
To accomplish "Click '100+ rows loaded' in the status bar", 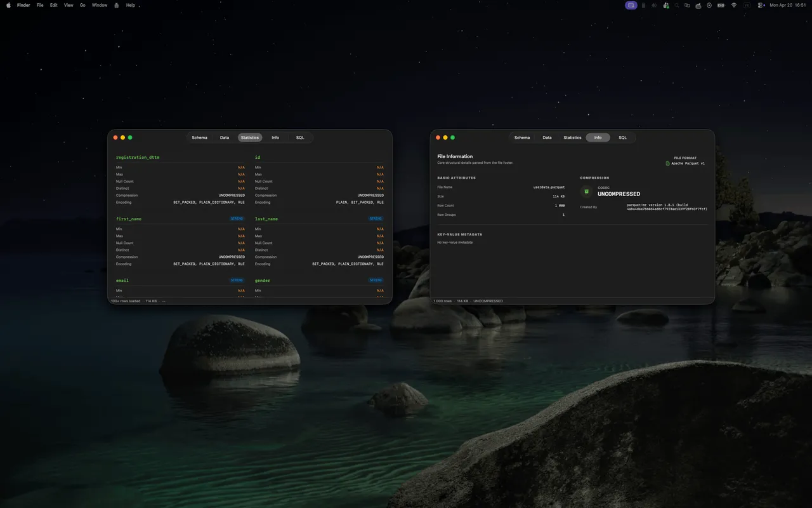I will (126, 301).
